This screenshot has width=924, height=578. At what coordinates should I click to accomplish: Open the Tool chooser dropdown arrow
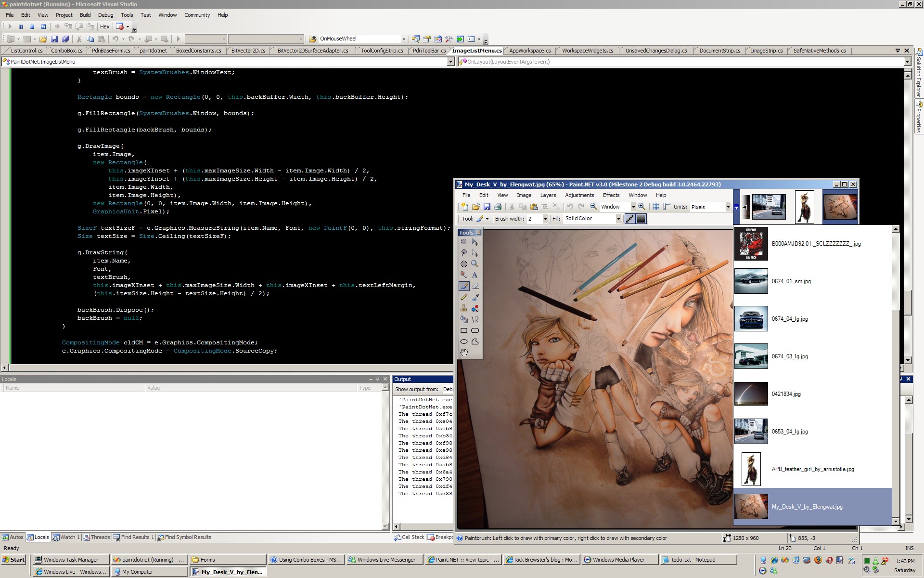pyautogui.click(x=487, y=219)
